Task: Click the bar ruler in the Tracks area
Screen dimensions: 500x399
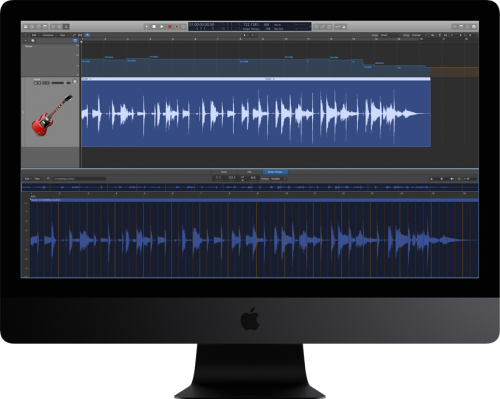Action: click(x=280, y=39)
